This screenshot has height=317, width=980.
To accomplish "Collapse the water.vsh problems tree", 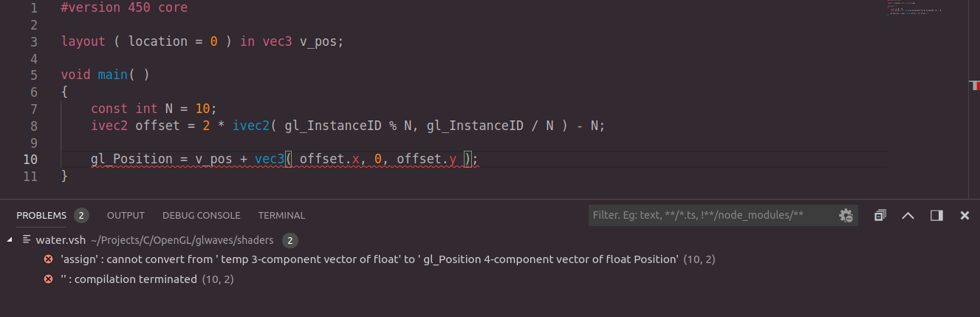I will pyautogui.click(x=10, y=240).
